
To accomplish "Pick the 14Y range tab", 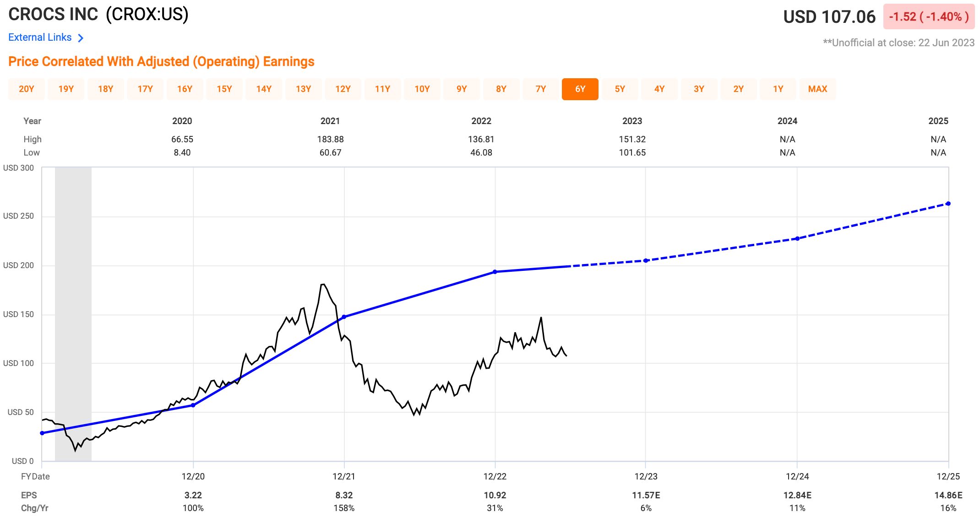I will point(264,89).
